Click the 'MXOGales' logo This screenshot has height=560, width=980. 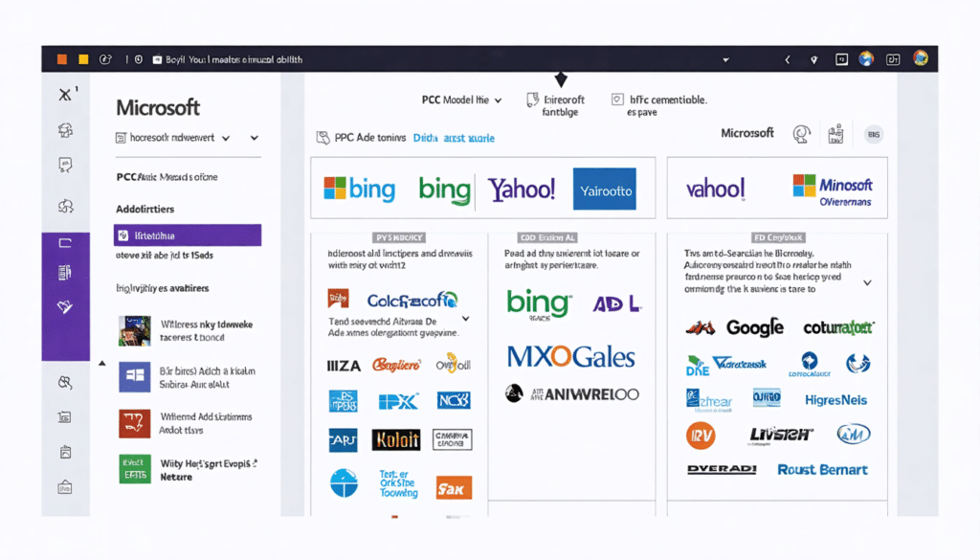tap(571, 357)
